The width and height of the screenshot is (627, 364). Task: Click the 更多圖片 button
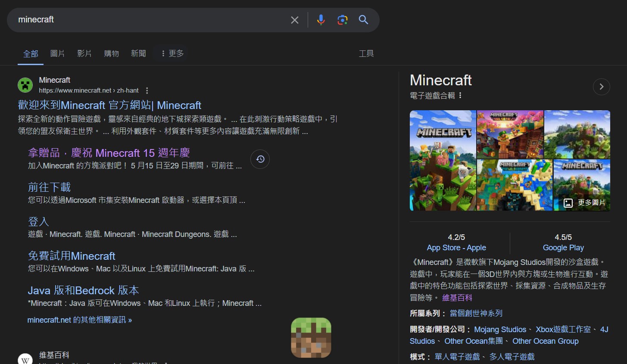[585, 202]
